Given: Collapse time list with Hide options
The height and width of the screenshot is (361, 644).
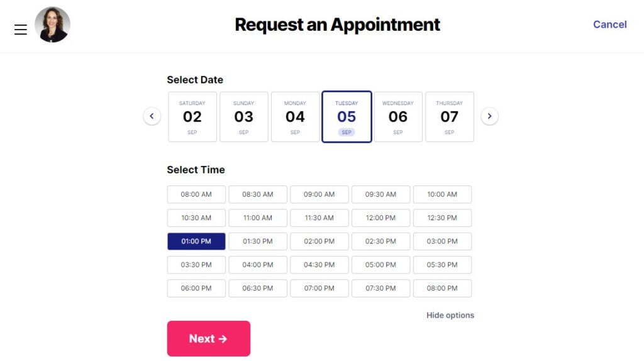Looking at the screenshot, I should (x=450, y=316).
